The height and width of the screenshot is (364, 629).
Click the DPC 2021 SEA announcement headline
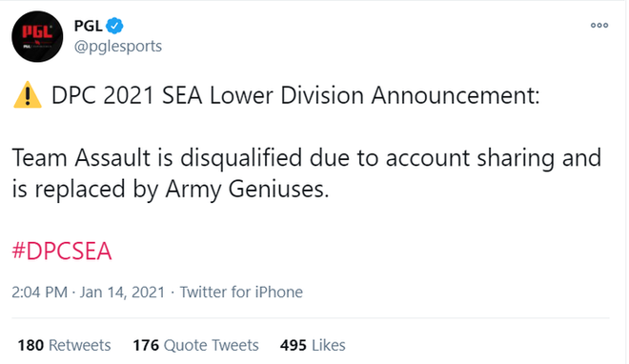click(x=295, y=96)
